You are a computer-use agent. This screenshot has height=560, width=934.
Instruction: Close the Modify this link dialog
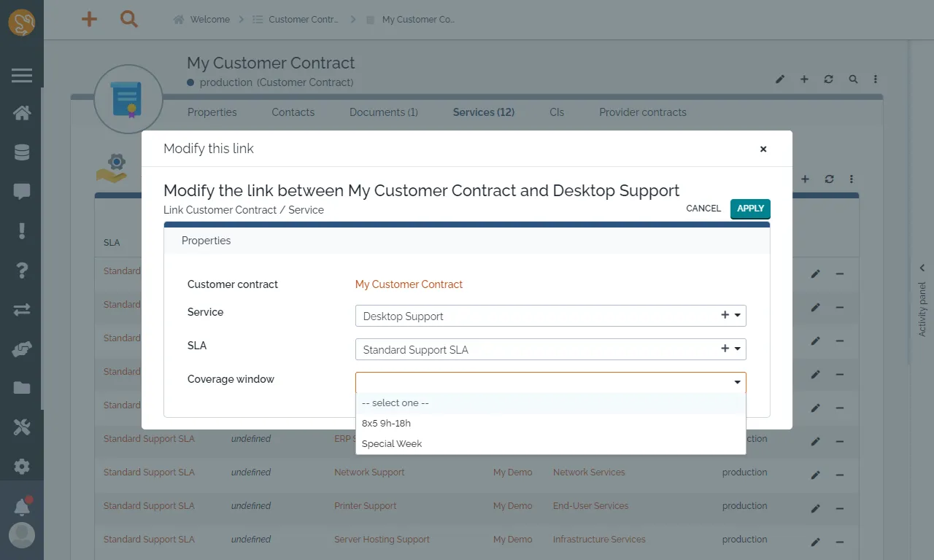pyautogui.click(x=763, y=149)
